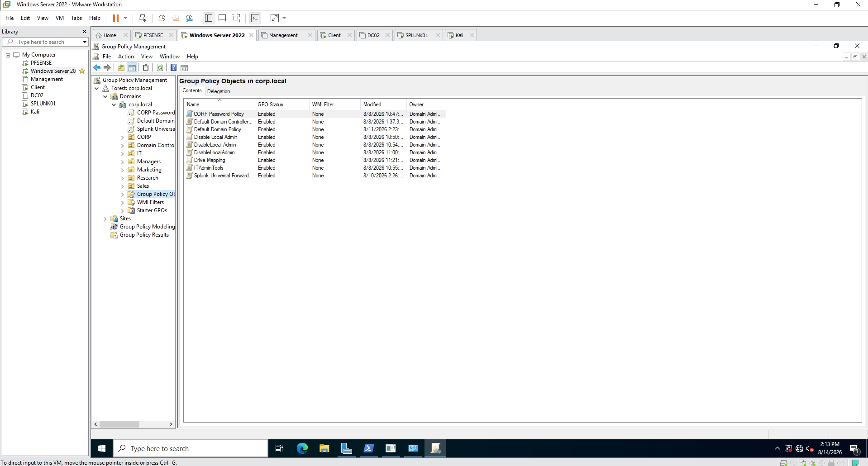
Task: Select the Splunk Universal Forward... GPO row
Action: 315,176
